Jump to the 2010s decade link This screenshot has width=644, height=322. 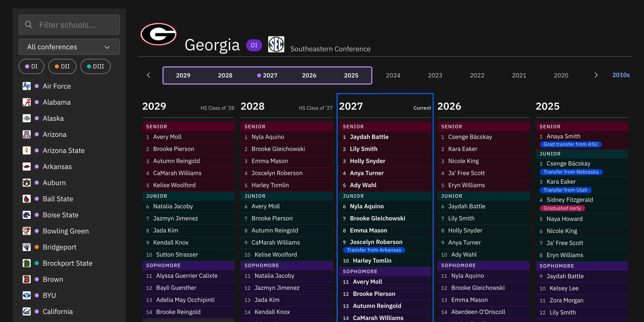click(621, 75)
